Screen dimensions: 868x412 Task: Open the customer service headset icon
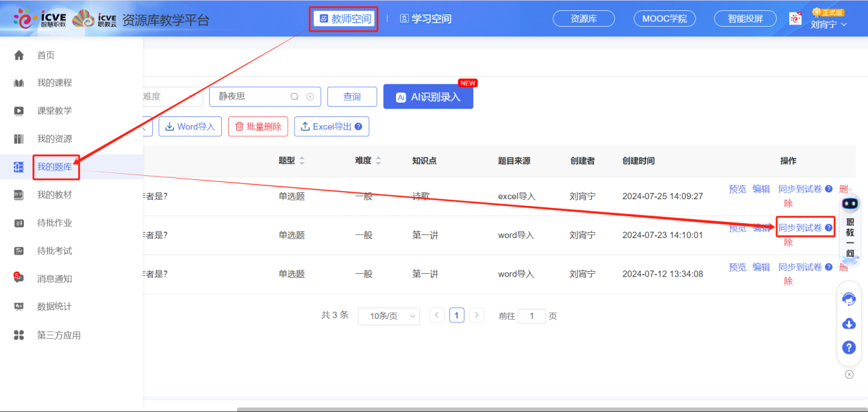[x=849, y=299]
